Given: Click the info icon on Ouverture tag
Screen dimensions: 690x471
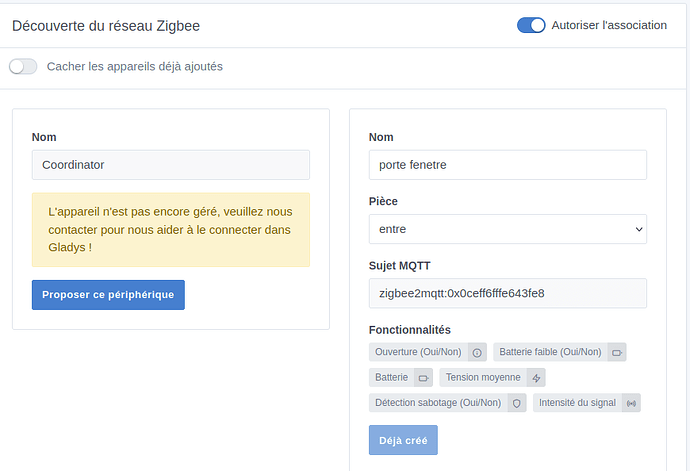Looking at the screenshot, I should click(x=477, y=352).
